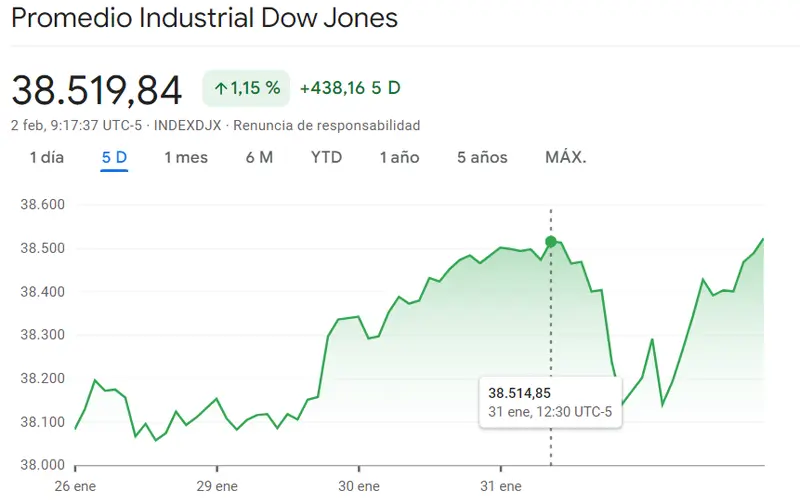Show the MÁX. chart range

pyautogui.click(x=565, y=157)
